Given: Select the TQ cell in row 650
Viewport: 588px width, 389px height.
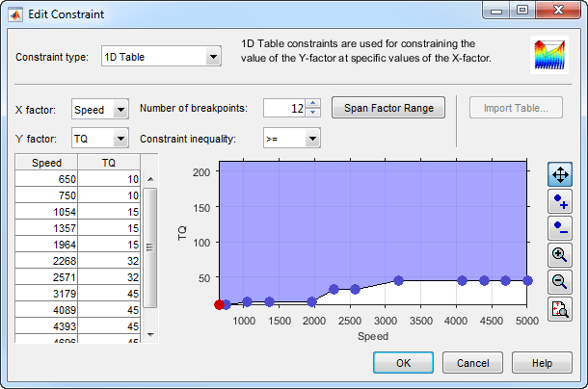Looking at the screenshot, I should click(109, 179).
